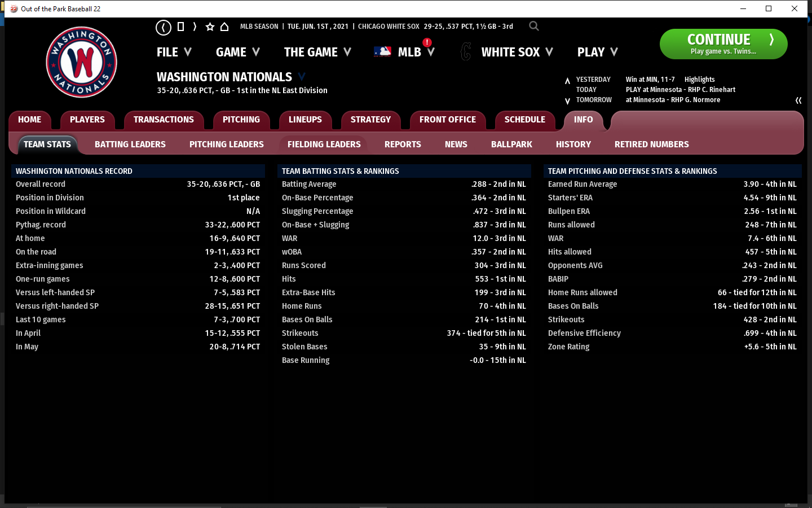Click the star bookmark icon

(210, 27)
